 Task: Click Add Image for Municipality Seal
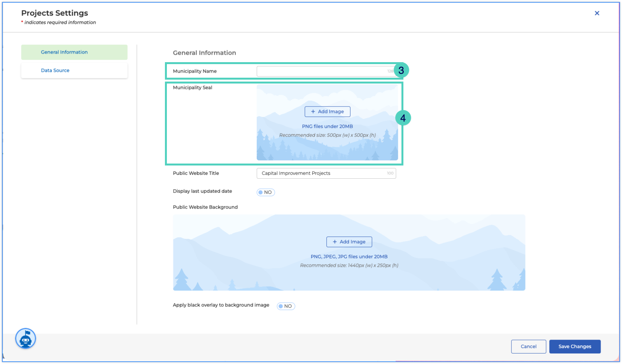(x=328, y=111)
